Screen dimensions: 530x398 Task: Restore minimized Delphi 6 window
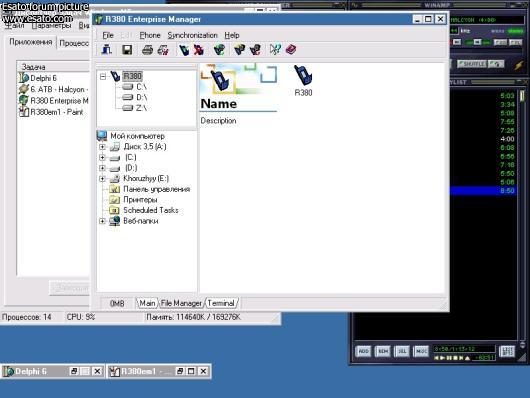74,371
